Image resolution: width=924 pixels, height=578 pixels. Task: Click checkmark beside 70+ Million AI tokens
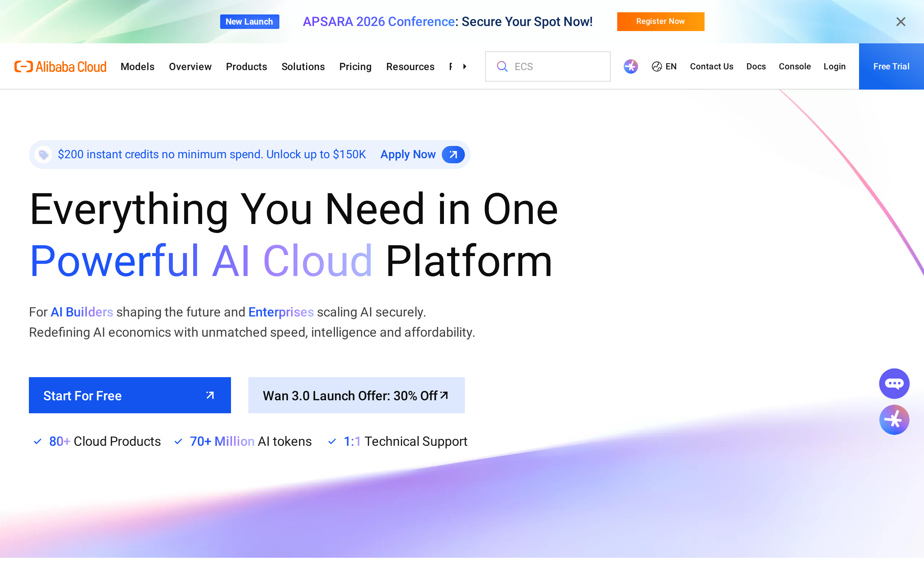point(178,441)
